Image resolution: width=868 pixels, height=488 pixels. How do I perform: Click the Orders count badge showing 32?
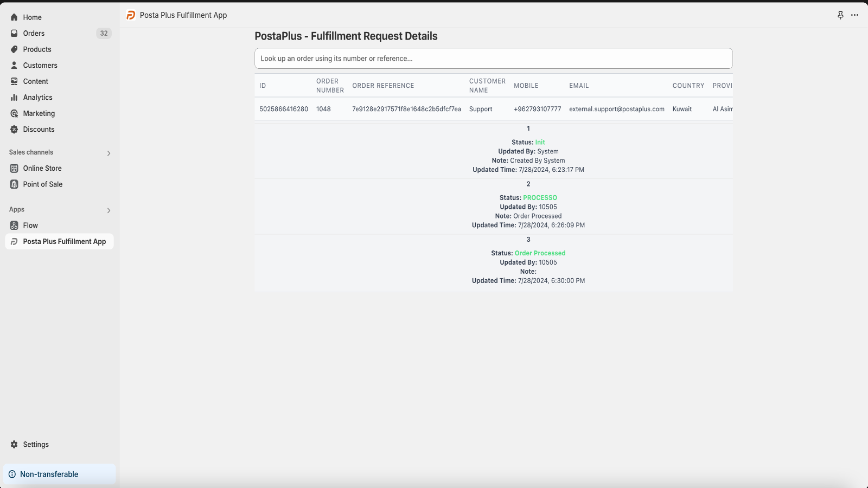[103, 33]
